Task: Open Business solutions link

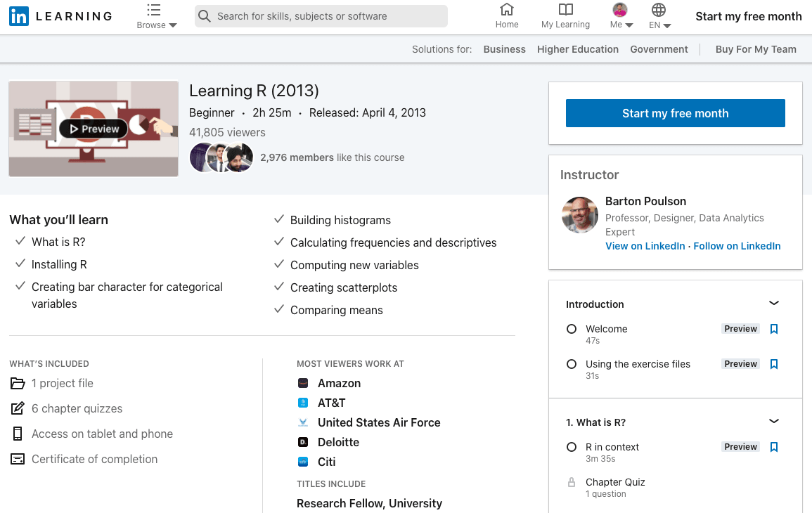Action: click(x=504, y=49)
